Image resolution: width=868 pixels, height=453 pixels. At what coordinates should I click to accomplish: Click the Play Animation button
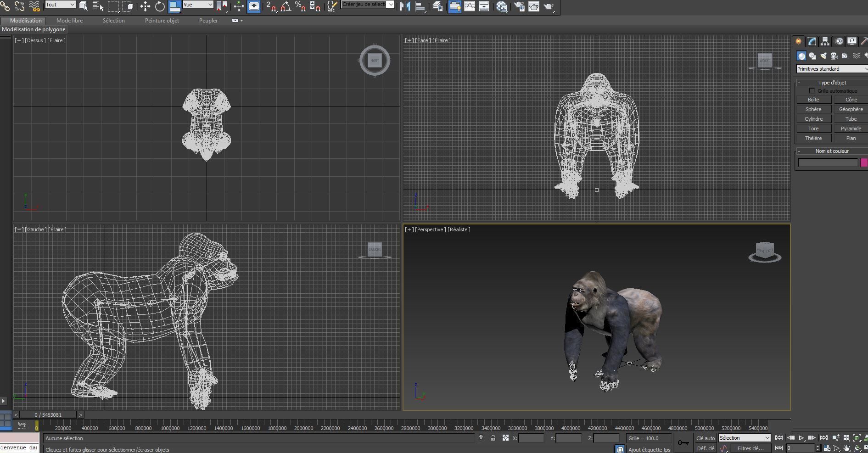coord(801,438)
